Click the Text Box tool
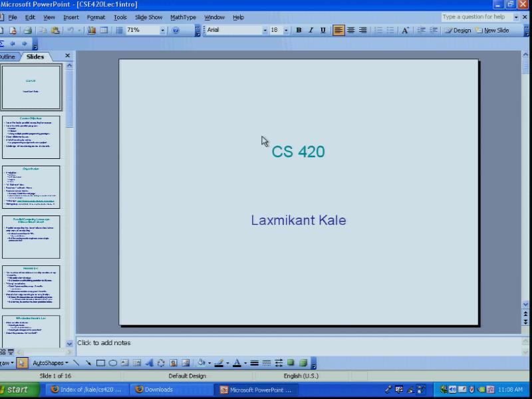Screen dimensions: 532x399 pos(125,363)
